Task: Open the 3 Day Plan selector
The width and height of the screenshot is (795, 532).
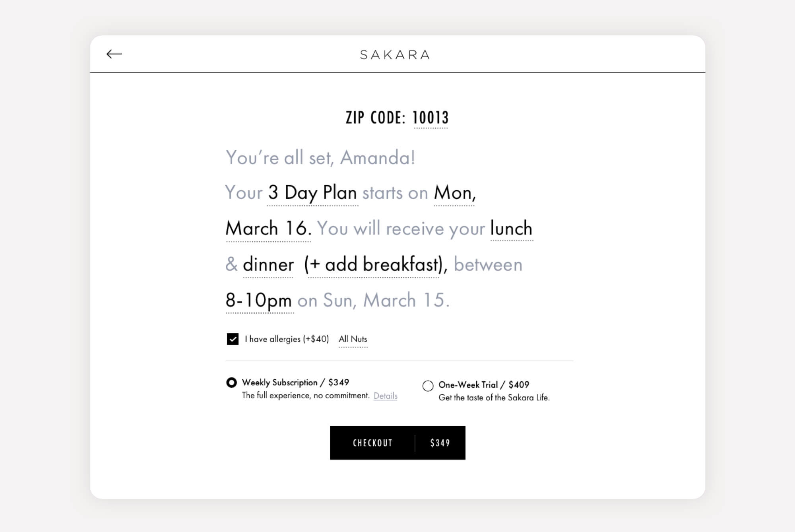Action: pos(312,193)
